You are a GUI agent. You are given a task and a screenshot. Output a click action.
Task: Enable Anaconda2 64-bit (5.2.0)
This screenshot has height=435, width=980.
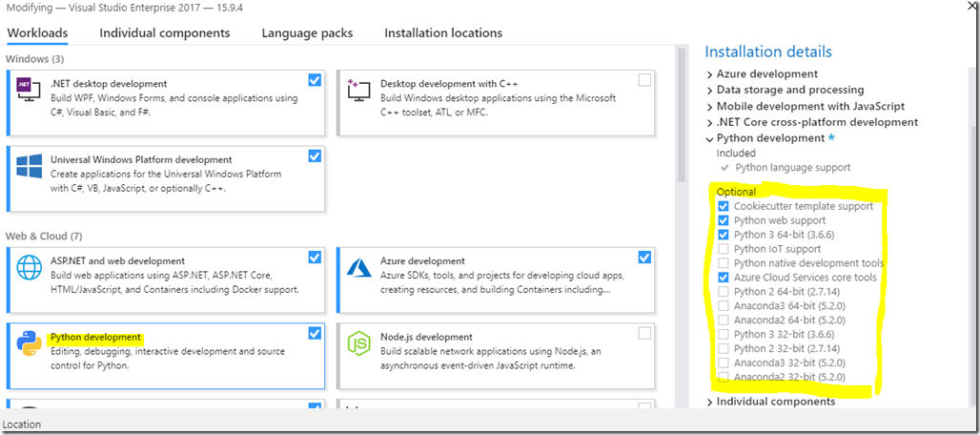(724, 320)
